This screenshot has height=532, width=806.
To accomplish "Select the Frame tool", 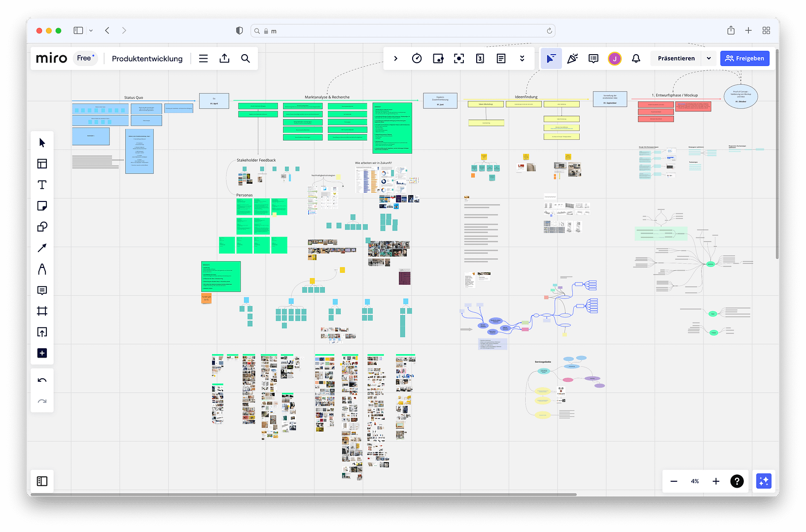I will tap(42, 311).
